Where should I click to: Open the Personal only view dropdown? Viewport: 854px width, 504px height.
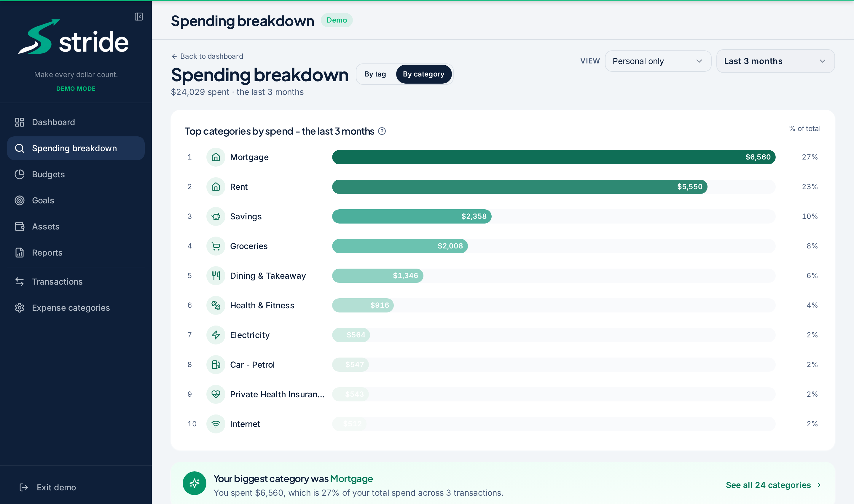coord(658,61)
